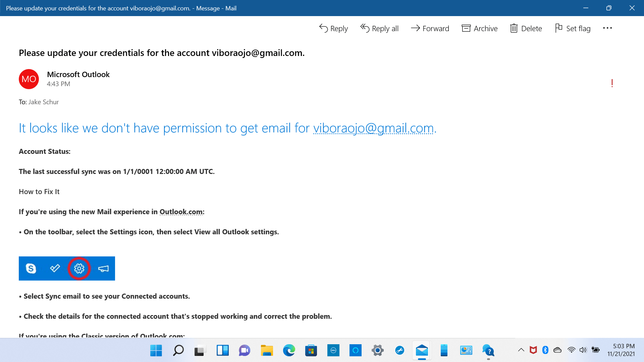Open Control Panel icon in taskbar

(x=466, y=351)
